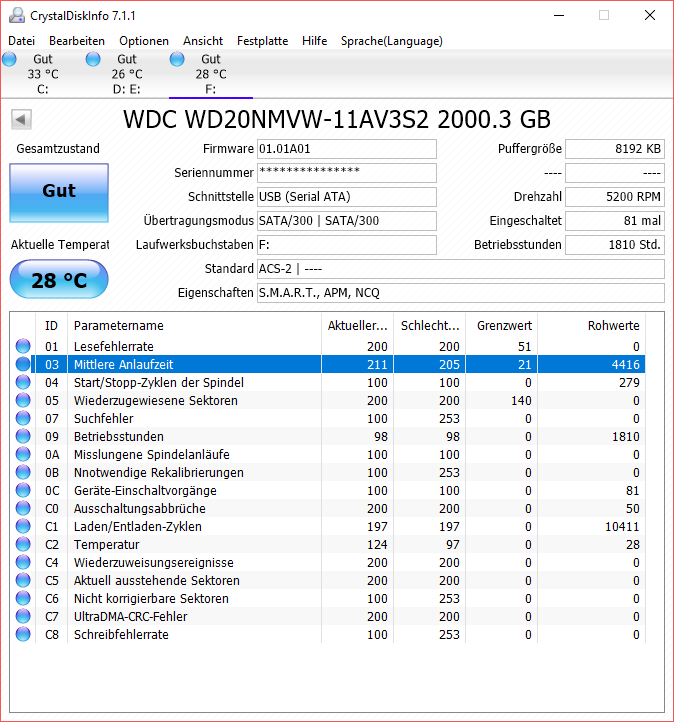Click the Grenzwert column header
This screenshot has height=722, width=674.
click(502, 326)
